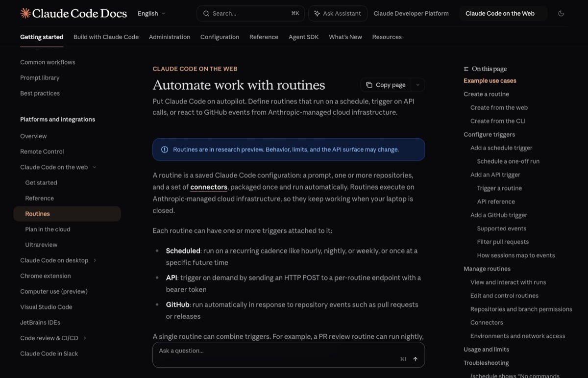Jump to Repositories and branch permissions
This screenshot has width=588, height=378.
pyautogui.click(x=521, y=309)
